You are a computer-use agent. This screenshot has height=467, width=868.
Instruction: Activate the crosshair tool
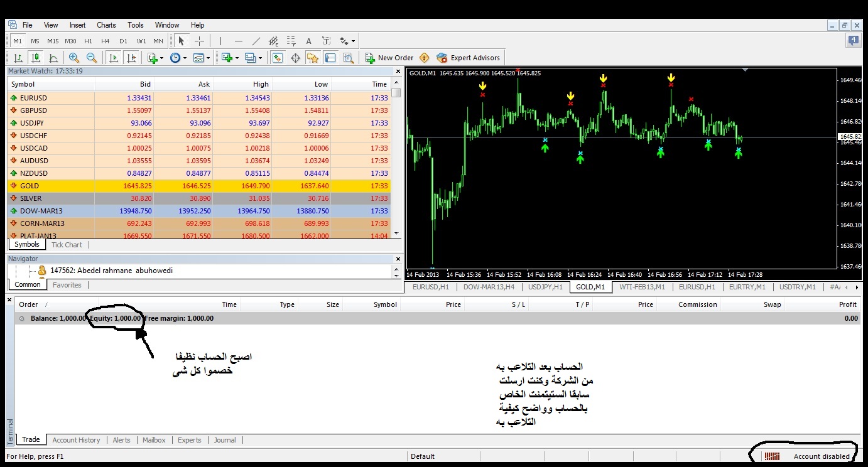tap(199, 41)
